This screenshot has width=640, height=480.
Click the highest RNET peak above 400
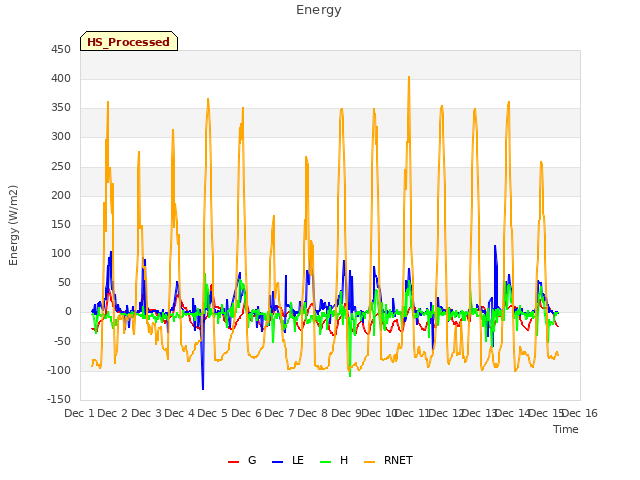click(x=409, y=78)
